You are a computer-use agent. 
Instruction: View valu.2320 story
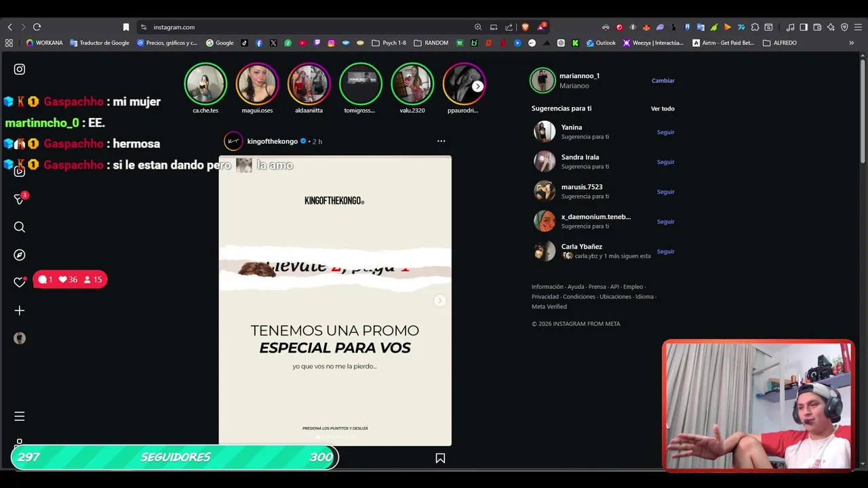412,83
